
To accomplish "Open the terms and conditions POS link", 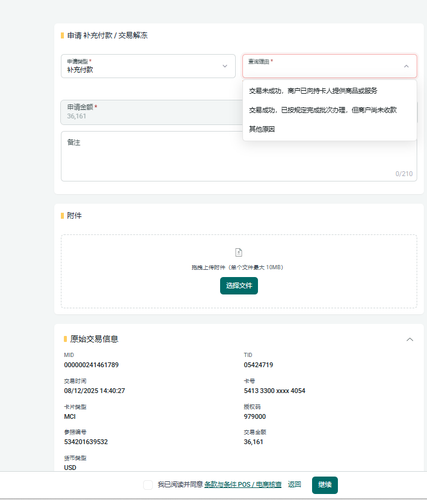I will 243,484.
